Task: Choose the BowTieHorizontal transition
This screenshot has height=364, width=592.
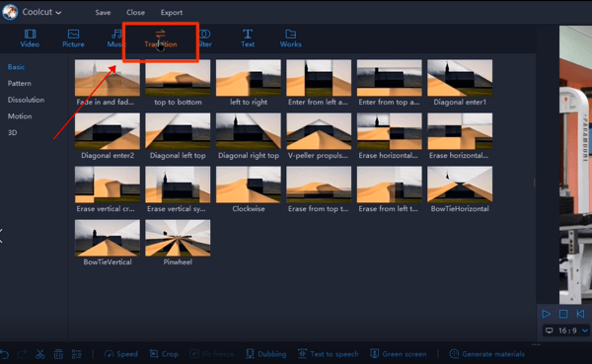Action: point(460,189)
